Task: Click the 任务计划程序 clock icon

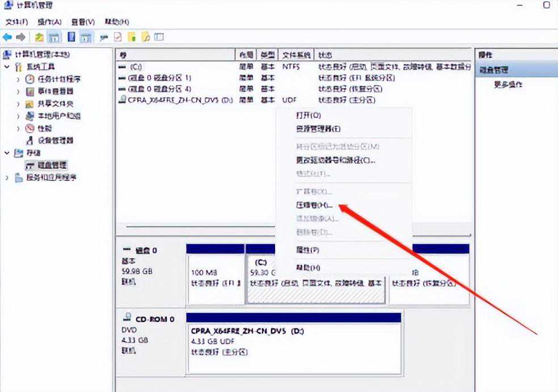Action: [x=30, y=79]
